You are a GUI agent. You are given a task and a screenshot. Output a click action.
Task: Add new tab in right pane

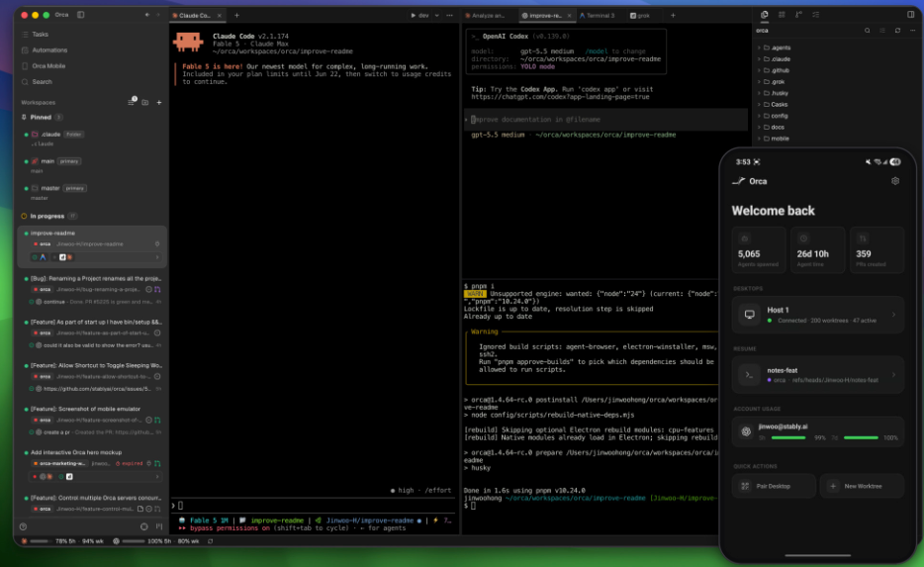pyautogui.click(x=673, y=15)
